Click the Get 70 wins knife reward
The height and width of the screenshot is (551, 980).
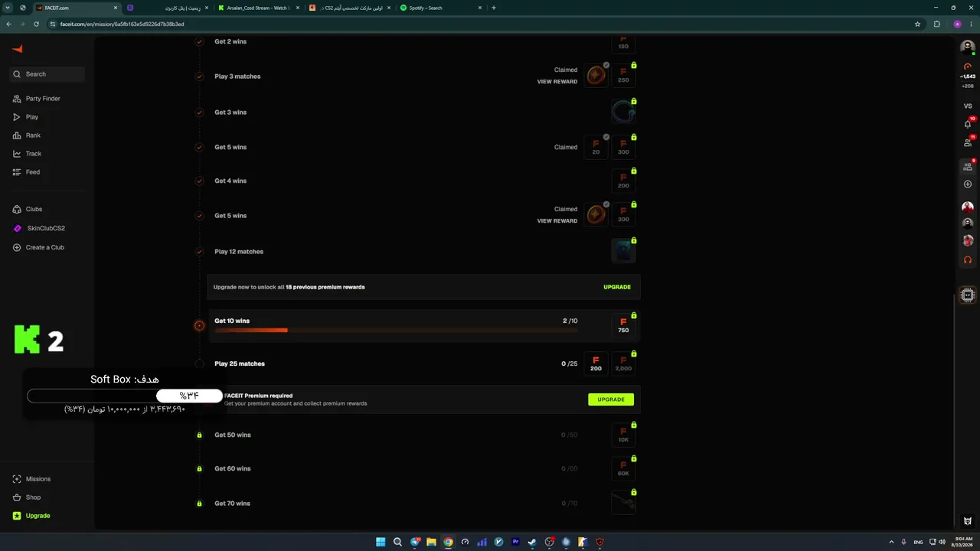click(623, 503)
